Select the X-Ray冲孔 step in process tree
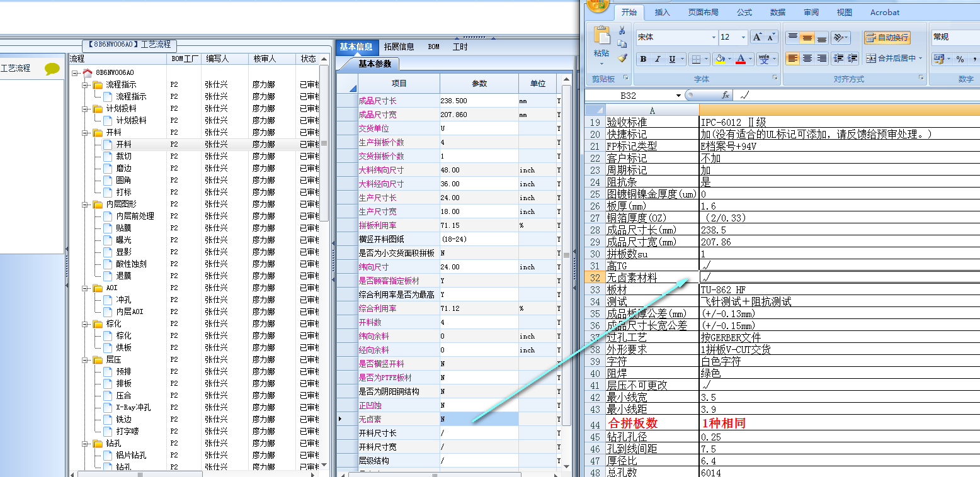980x477 pixels. point(134,408)
